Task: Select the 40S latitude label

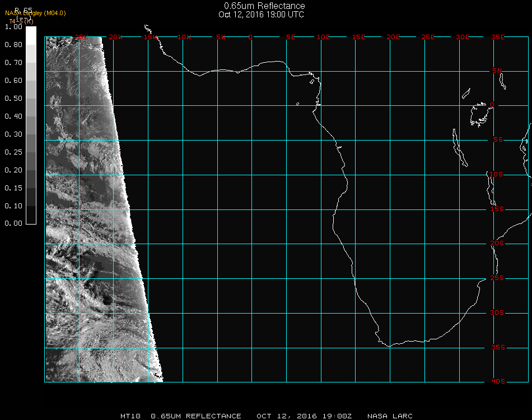Action: tap(497, 382)
